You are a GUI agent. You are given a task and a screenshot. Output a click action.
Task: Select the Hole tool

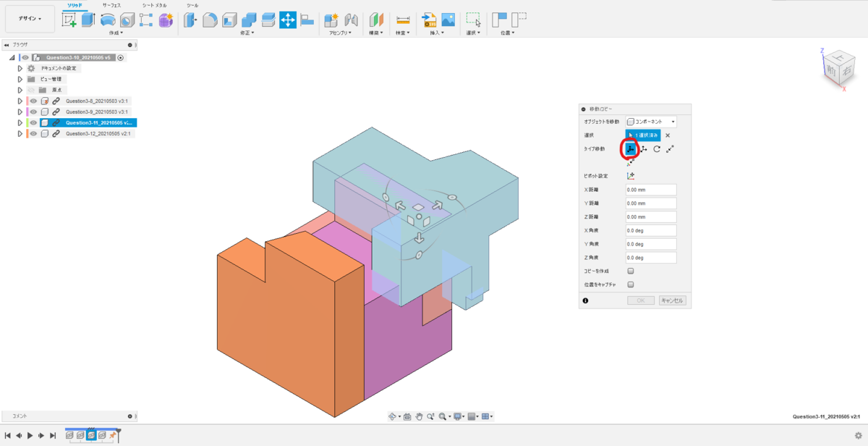pyautogui.click(x=127, y=20)
